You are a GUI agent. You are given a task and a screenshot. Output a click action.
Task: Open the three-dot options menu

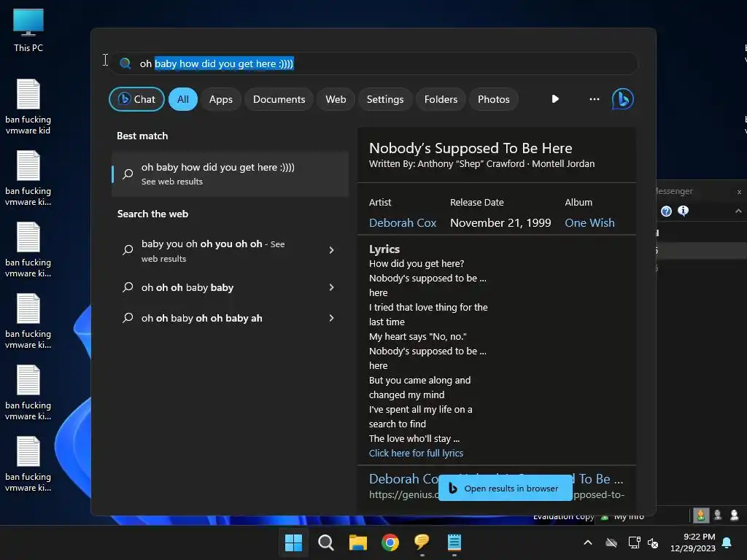[594, 99]
